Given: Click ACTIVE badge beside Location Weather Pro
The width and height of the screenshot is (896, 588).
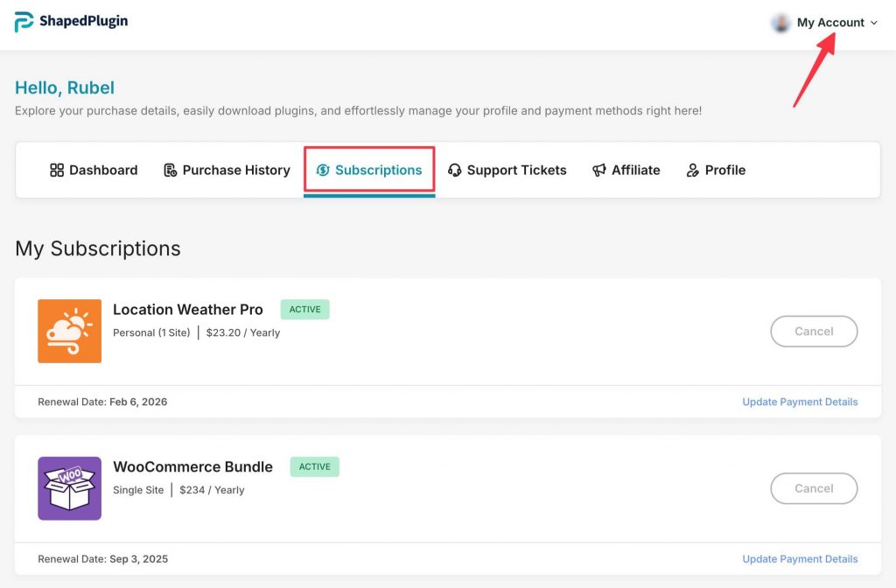Looking at the screenshot, I should pyautogui.click(x=304, y=309).
